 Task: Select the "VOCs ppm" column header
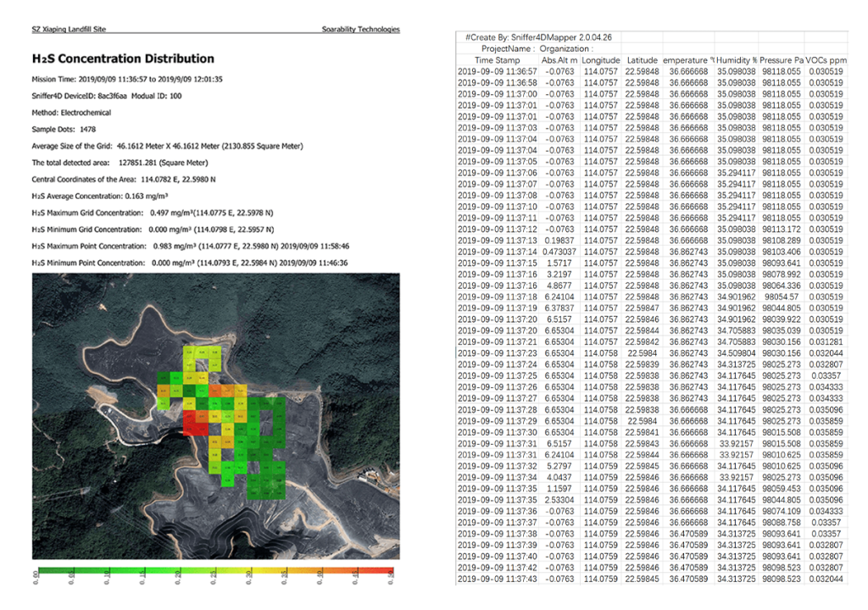click(x=826, y=60)
